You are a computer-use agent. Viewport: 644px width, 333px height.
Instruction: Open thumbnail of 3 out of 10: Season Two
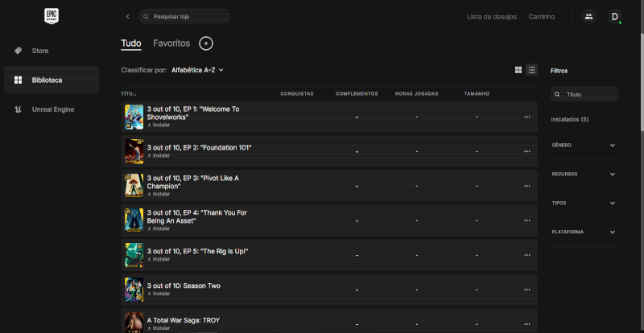point(134,290)
